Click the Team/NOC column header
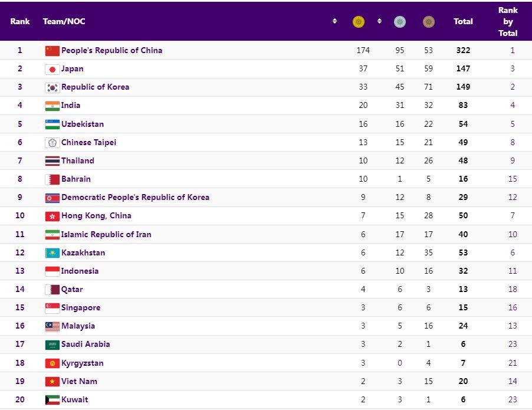Viewport: 532px width, 410px height. [64, 21]
